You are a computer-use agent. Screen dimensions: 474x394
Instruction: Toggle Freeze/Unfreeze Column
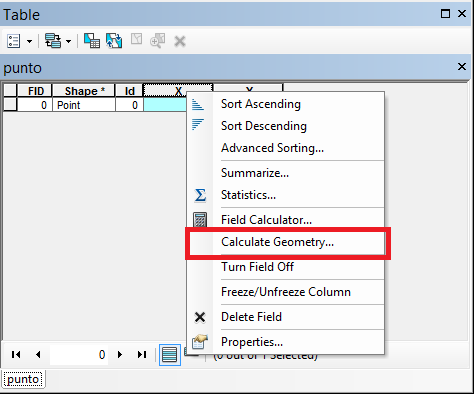coord(286,292)
